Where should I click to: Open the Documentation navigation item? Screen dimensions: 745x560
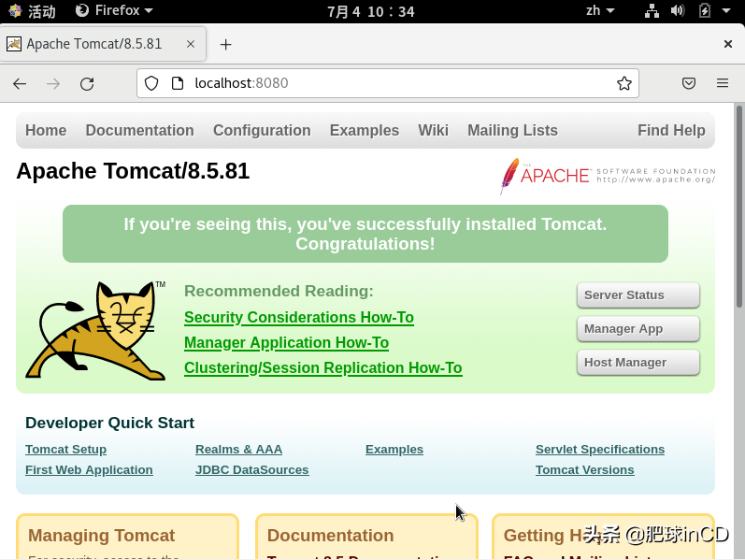139,130
